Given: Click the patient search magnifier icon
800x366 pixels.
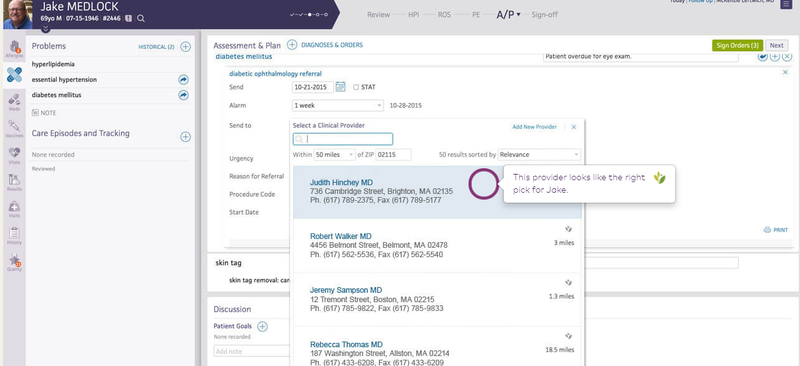Looking at the screenshot, I should tap(141, 18).
